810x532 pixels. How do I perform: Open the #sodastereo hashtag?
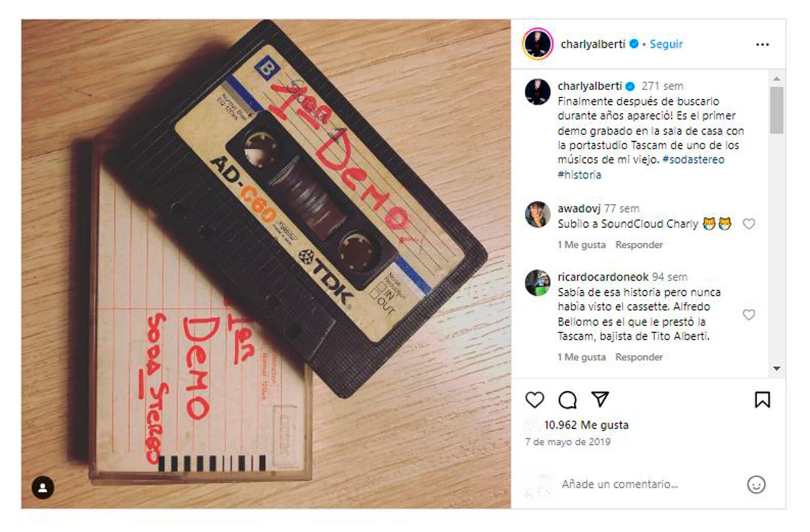click(693, 159)
